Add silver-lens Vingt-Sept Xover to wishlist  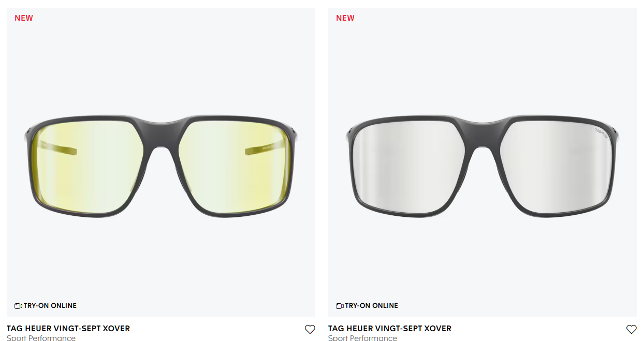point(631,329)
